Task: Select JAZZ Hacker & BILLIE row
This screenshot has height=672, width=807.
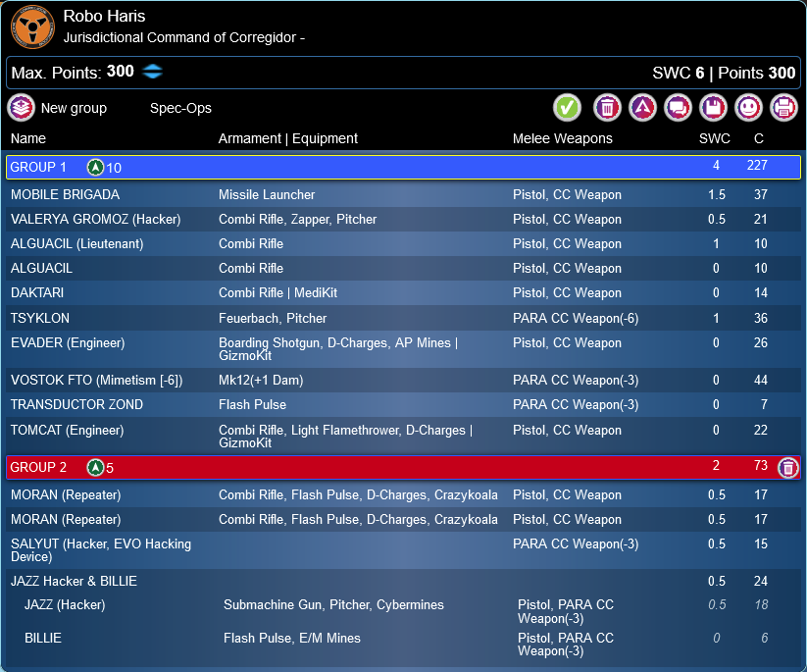Action: pos(404,582)
